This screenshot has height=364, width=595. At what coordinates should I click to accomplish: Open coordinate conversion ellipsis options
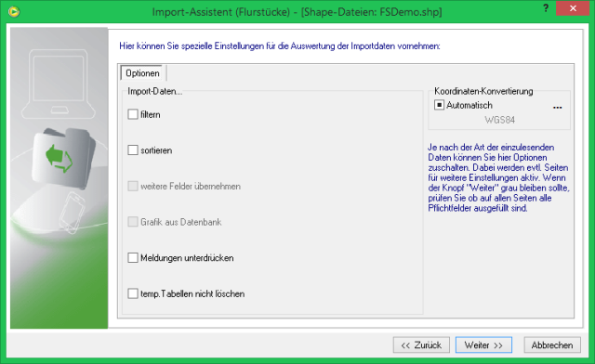coord(558,108)
